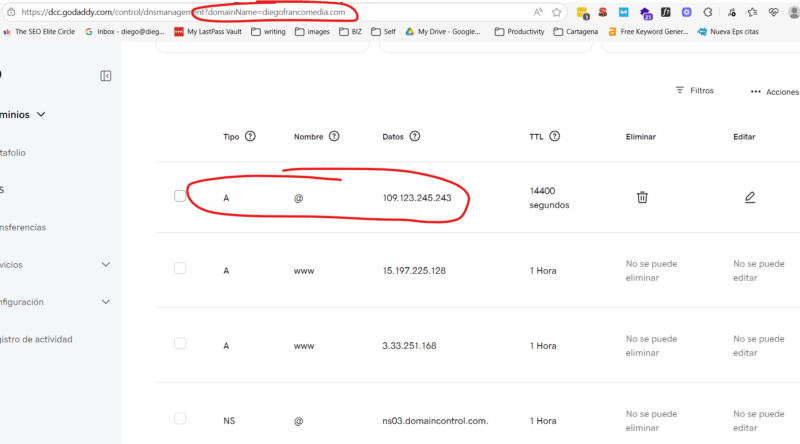
Task: Select checkbox for A @ record
Action: [180, 196]
